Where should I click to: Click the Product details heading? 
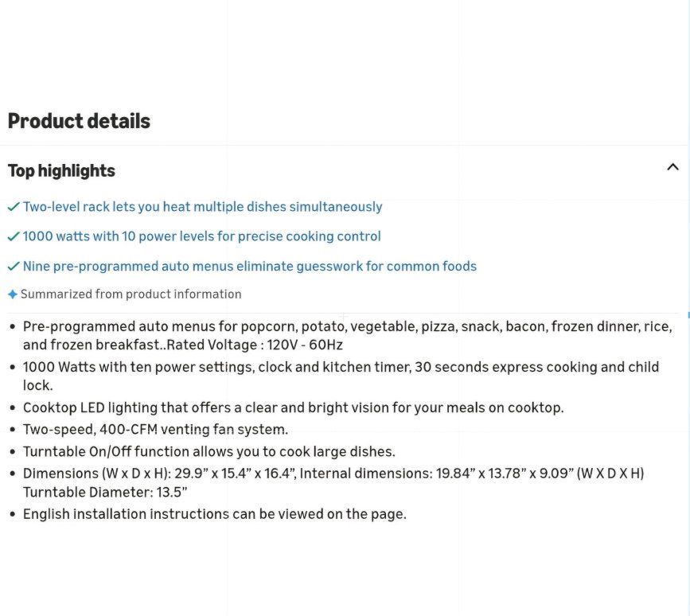point(79,121)
